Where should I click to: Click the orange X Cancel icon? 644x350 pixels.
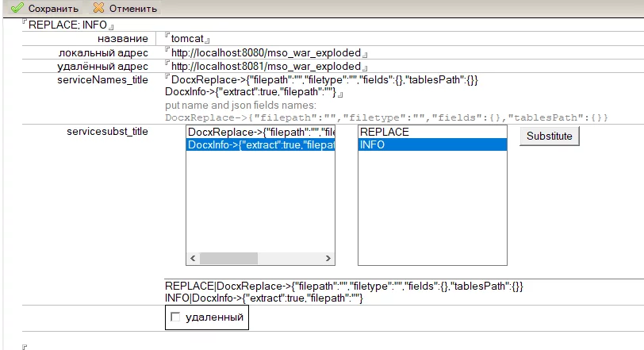pyautogui.click(x=98, y=8)
